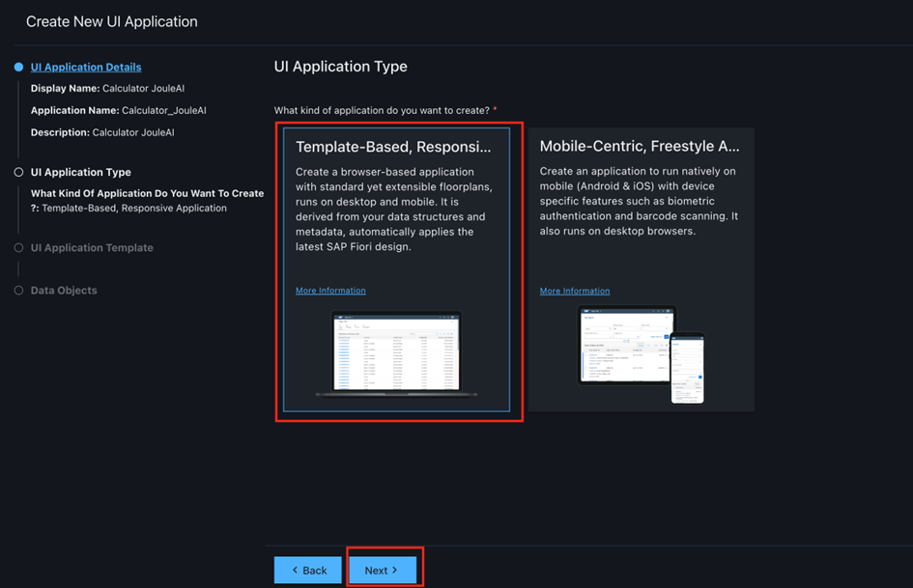Click the smartphone preview image in the Mobile-Centric card
Image resolution: width=913 pixels, height=588 pixels.
pos(687,368)
